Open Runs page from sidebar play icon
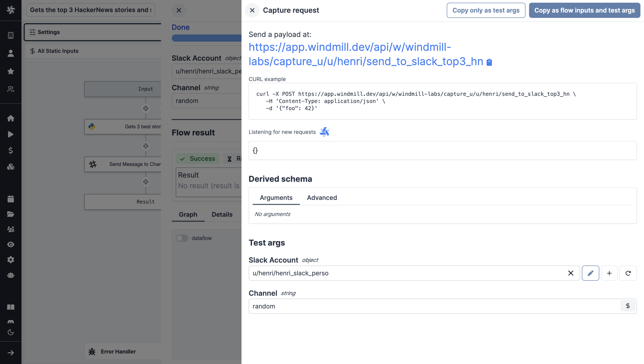This screenshot has height=364, width=644. (x=11, y=135)
